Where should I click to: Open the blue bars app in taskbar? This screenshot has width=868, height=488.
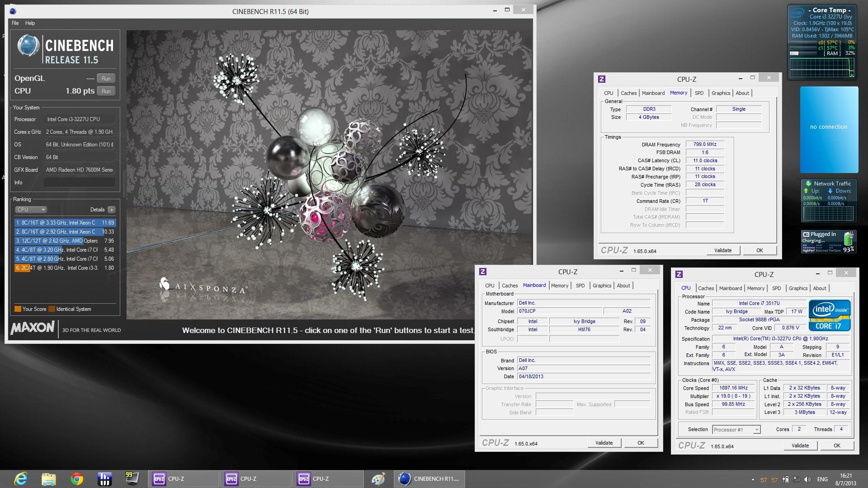click(104, 479)
